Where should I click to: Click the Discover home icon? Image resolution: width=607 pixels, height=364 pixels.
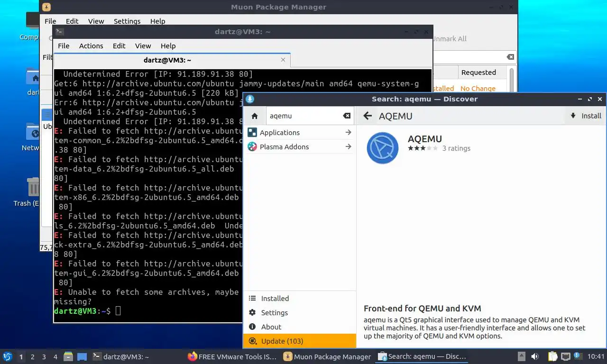coord(255,116)
